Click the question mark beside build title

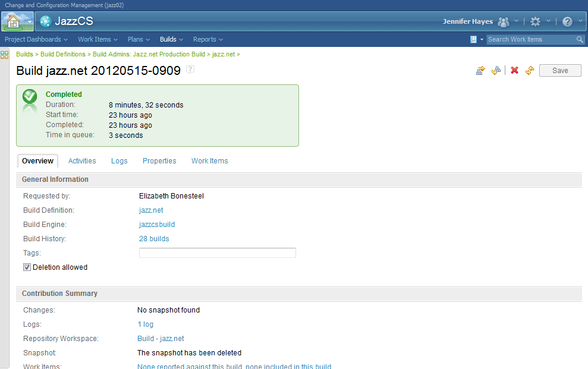click(190, 70)
